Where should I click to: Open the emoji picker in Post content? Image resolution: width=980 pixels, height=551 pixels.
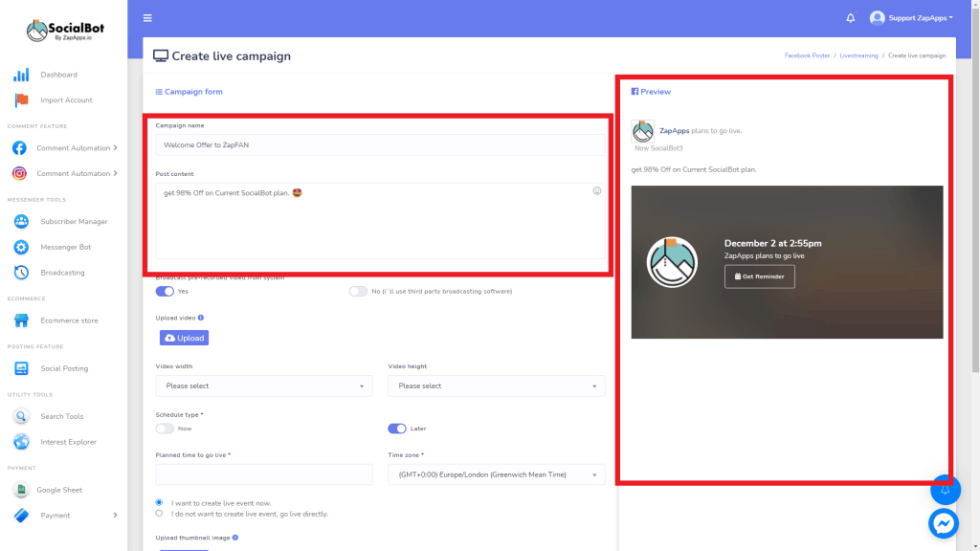coord(597,191)
